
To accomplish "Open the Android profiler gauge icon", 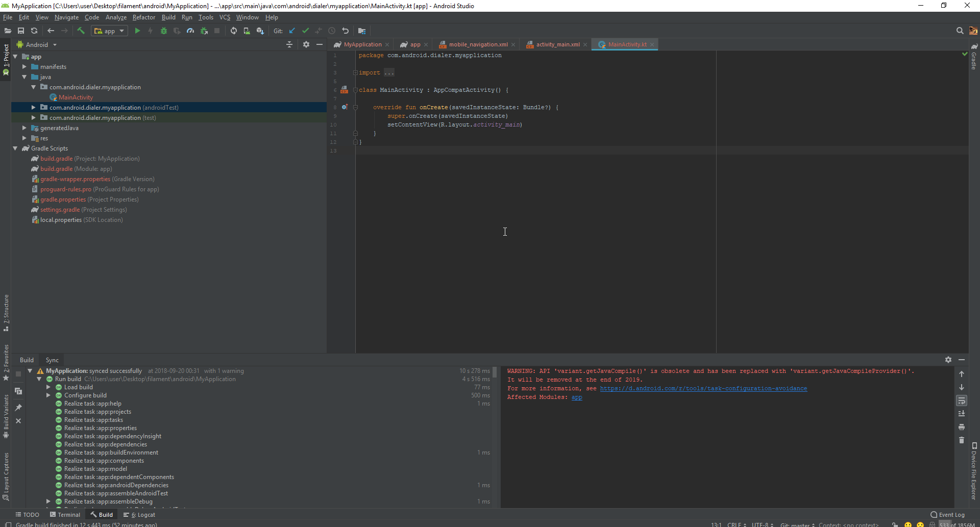I will point(190,31).
